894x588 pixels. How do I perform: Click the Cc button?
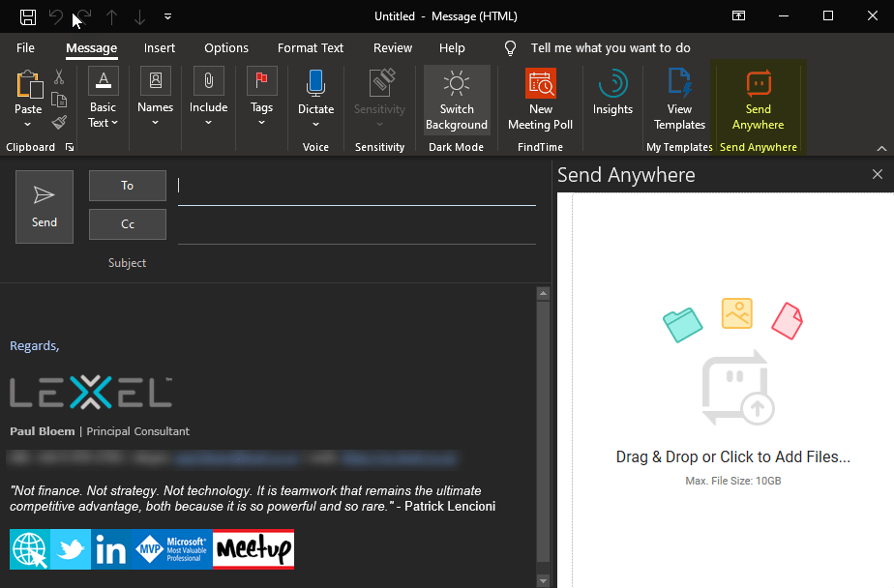[127, 226]
